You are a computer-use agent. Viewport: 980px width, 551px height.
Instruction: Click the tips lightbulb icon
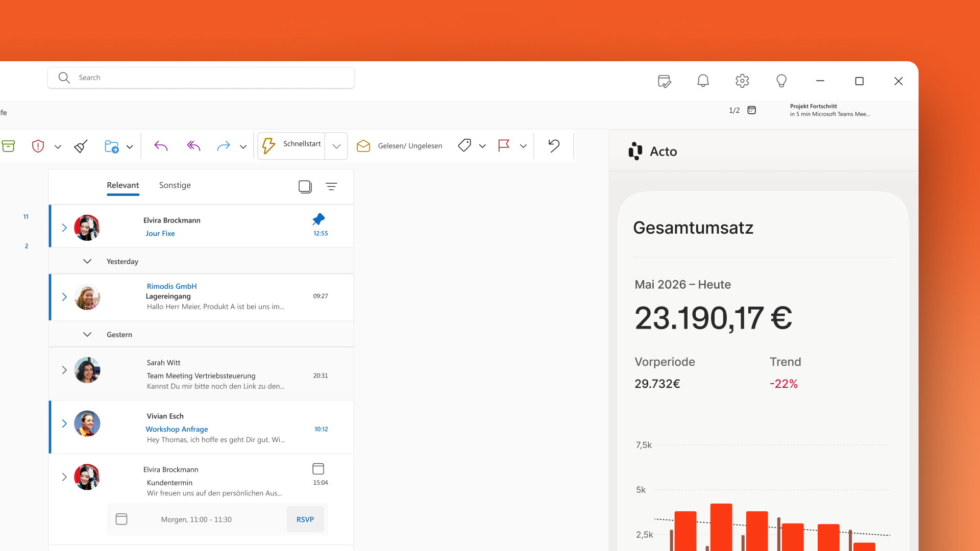(x=781, y=81)
